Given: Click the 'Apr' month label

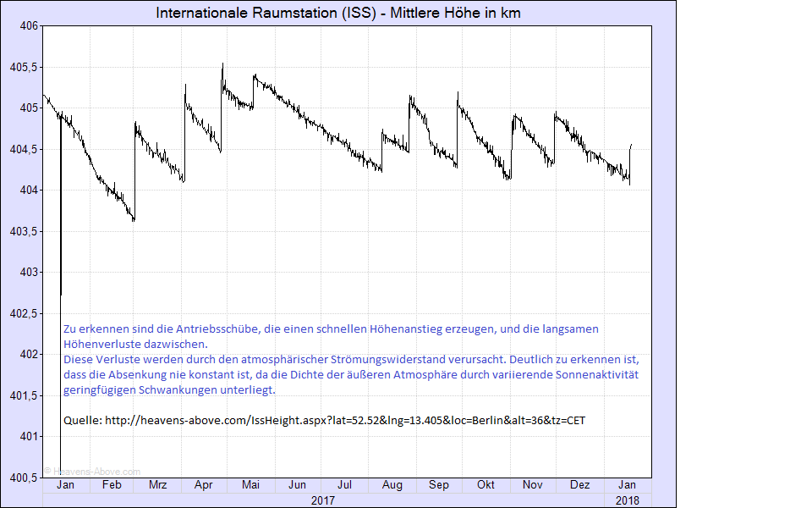Looking at the screenshot, I should tap(204, 485).
